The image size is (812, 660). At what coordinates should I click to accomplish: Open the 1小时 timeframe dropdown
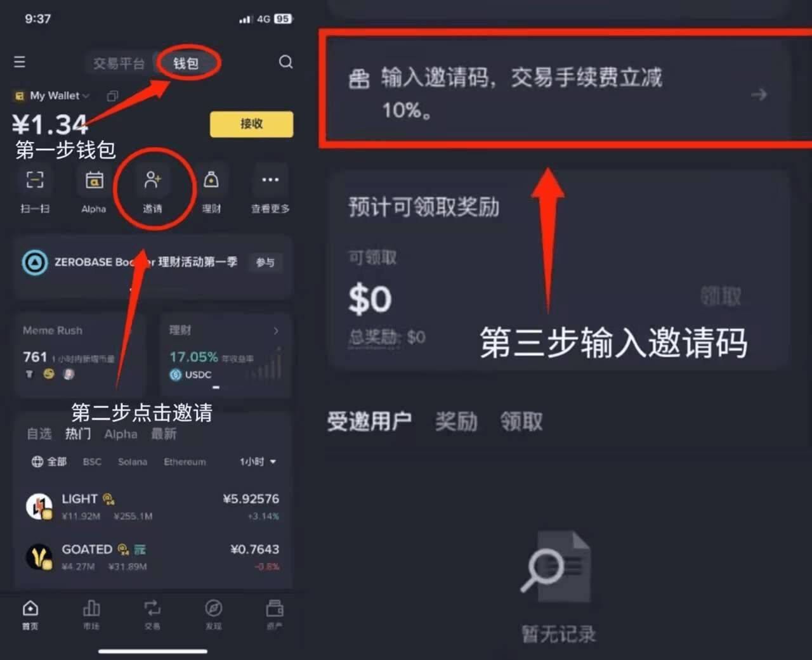click(258, 462)
